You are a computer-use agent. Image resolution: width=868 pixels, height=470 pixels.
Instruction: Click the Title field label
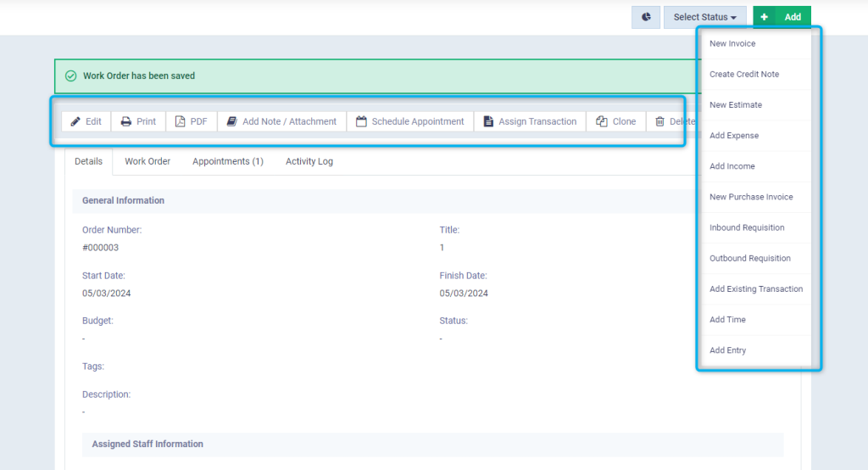(x=449, y=230)
